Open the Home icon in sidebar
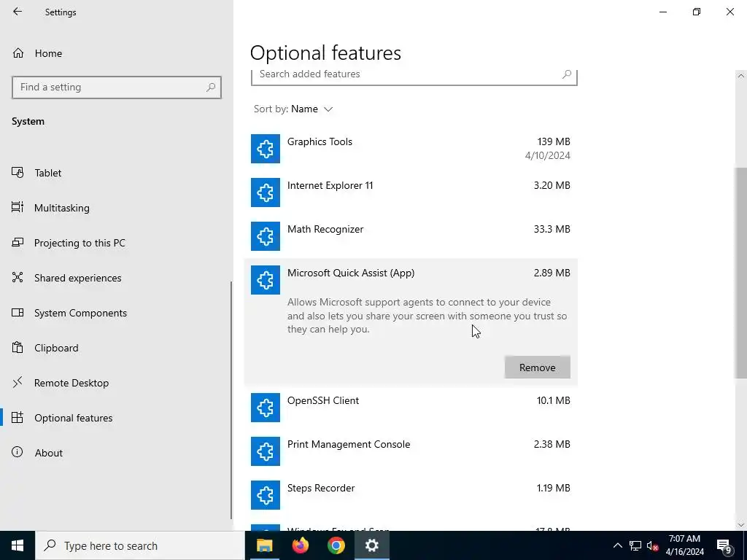Image resolution: width=747 pixels, height=560 pixels. point(18,52)
